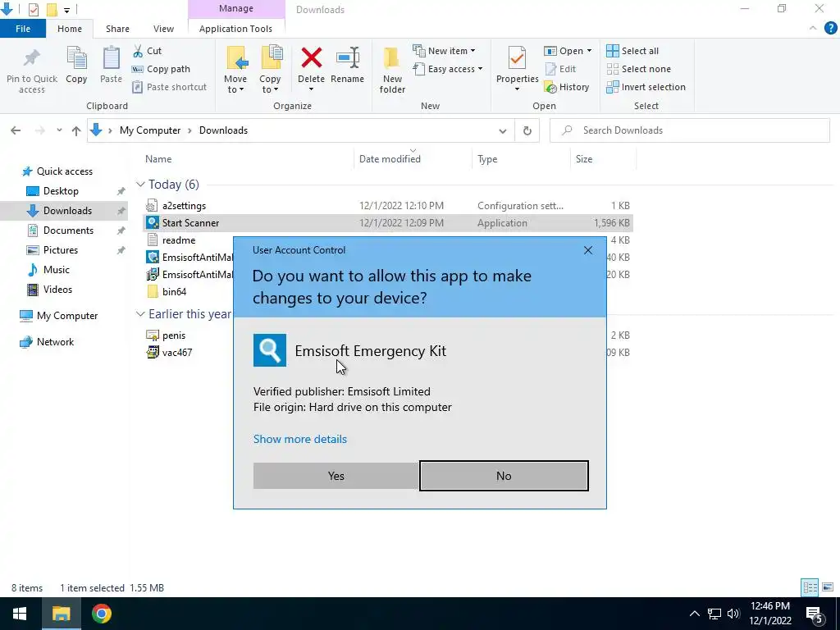Image resolution: width=840 pixels, height=630 pixels.
Task: Expand address bar history dropdown
Action: pyautogui.click(x=503, y=130)
